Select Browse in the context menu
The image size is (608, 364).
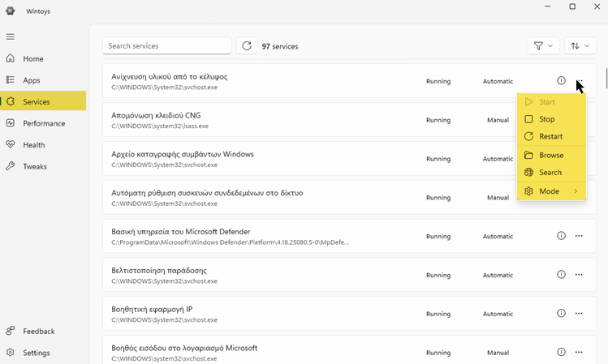pos(550,155)
